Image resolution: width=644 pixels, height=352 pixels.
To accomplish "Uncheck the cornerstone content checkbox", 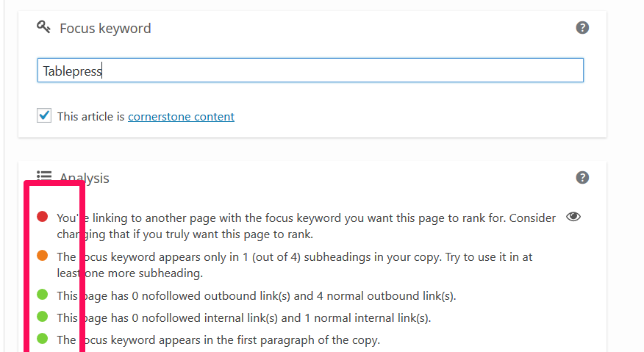I will click(44, 115).
